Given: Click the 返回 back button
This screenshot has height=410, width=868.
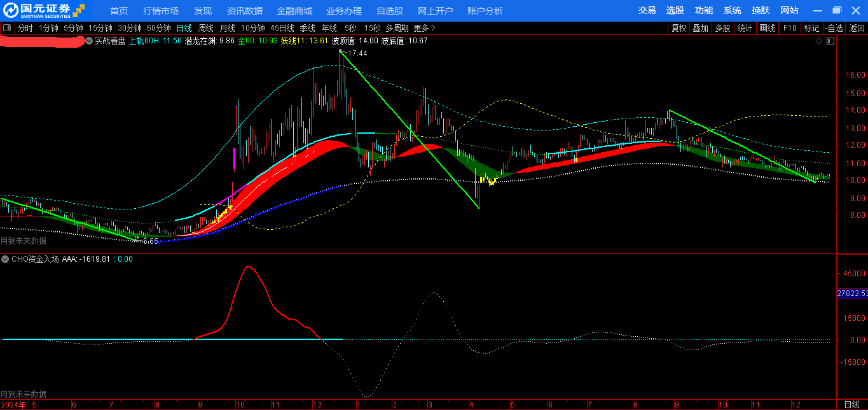Looking at the screenshot, I should (857, 28).
